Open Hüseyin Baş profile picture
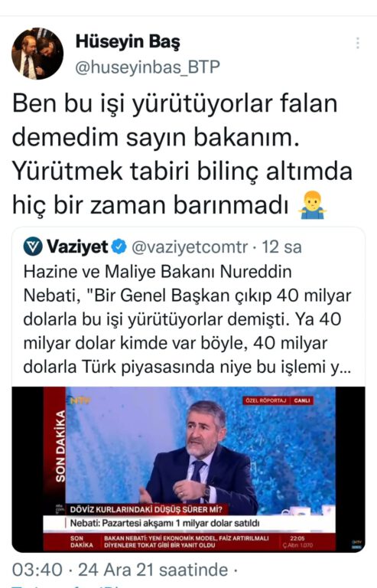The height and width of the screenshot is (588, 377). click(37, 54)
